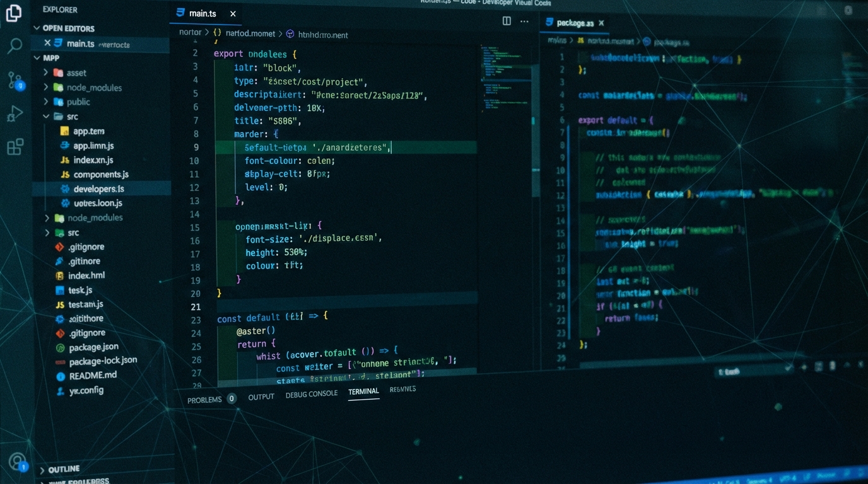The width and height of the screenshot is (868, 484).
Task: Open the Explorer files icon in activity bar
Action: tap(13, 13)
